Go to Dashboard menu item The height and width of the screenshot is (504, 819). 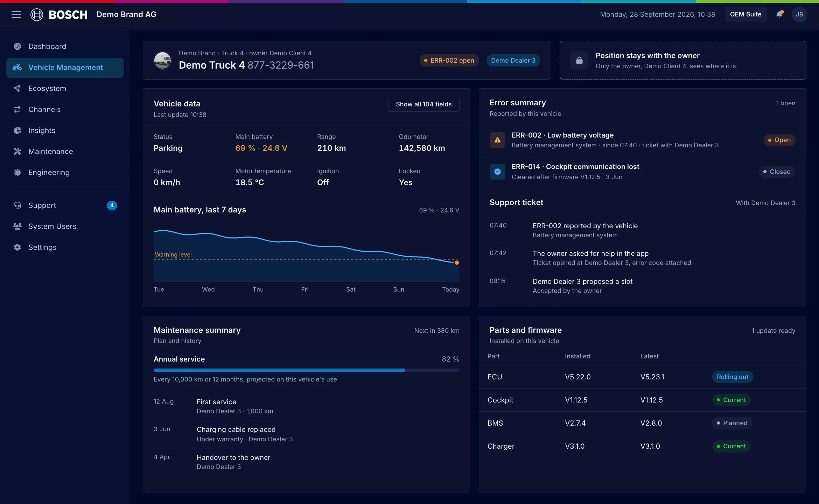pos(65,47)
